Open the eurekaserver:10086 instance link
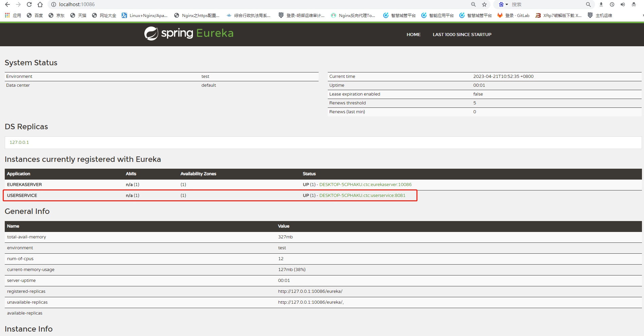The image size is (644, 336). pyautogui.click(x=365, y=185)
